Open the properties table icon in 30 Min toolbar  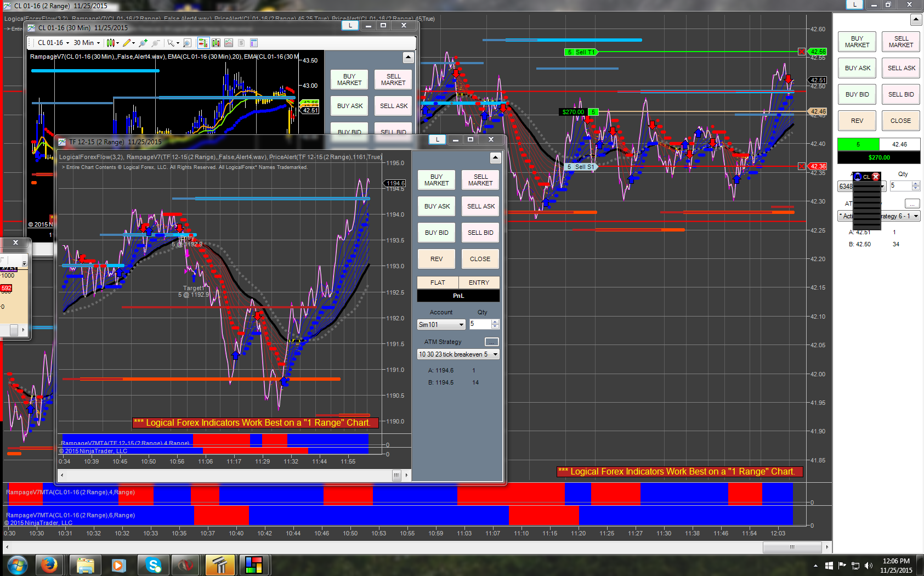[x=254, y=43]
